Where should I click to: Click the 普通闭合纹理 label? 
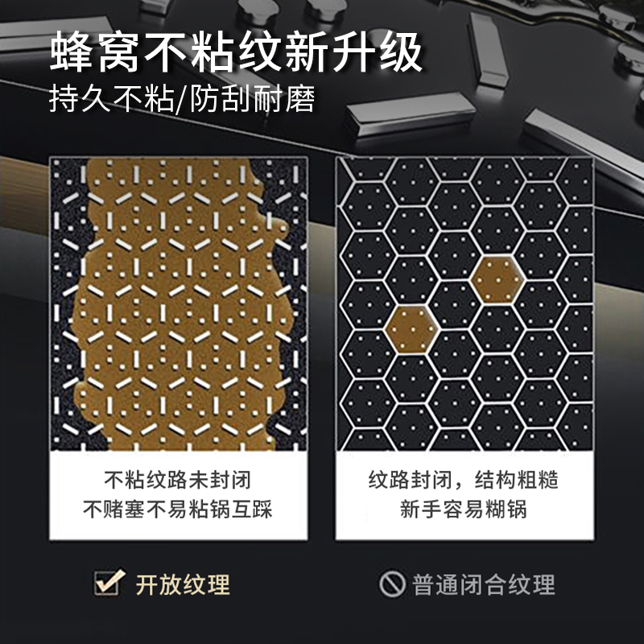coord(484,585)
